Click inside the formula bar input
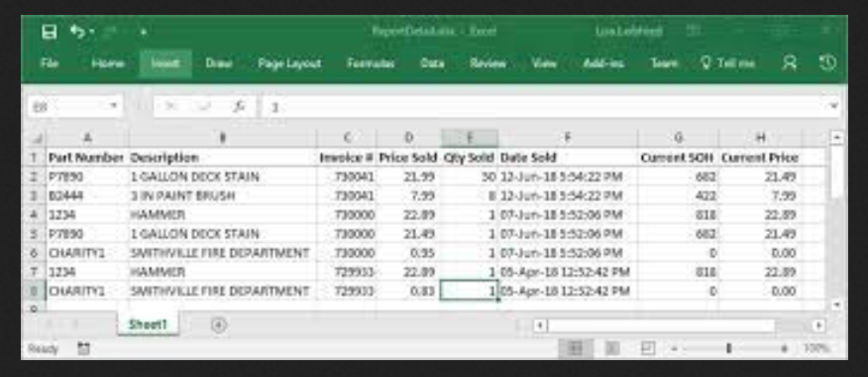The width and height of the screenshot is (868, 377). 545,106
